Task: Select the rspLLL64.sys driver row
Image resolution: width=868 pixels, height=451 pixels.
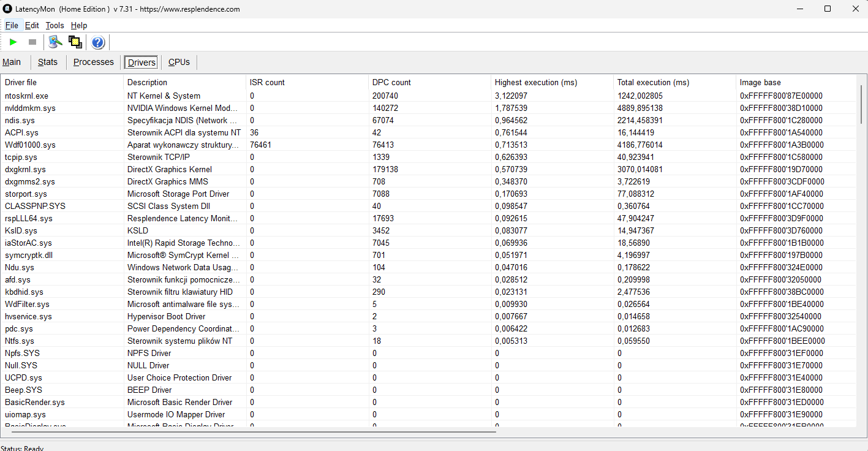Action: (x=429, y=218)
